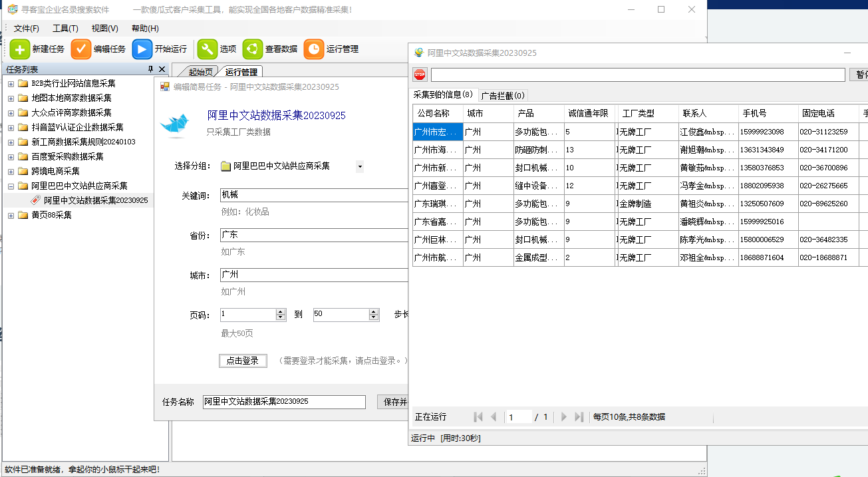Click the 省份 input field
868x477 pixels.
314,235
